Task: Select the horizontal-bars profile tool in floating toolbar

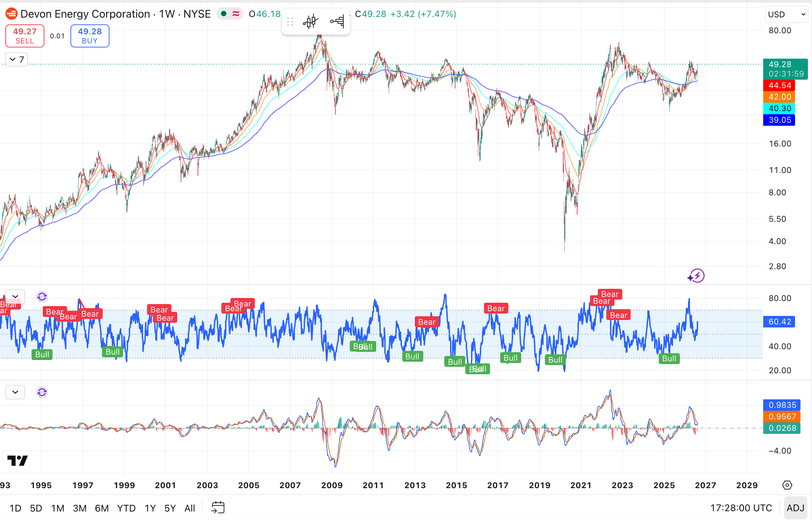Action: click(337, 22)
